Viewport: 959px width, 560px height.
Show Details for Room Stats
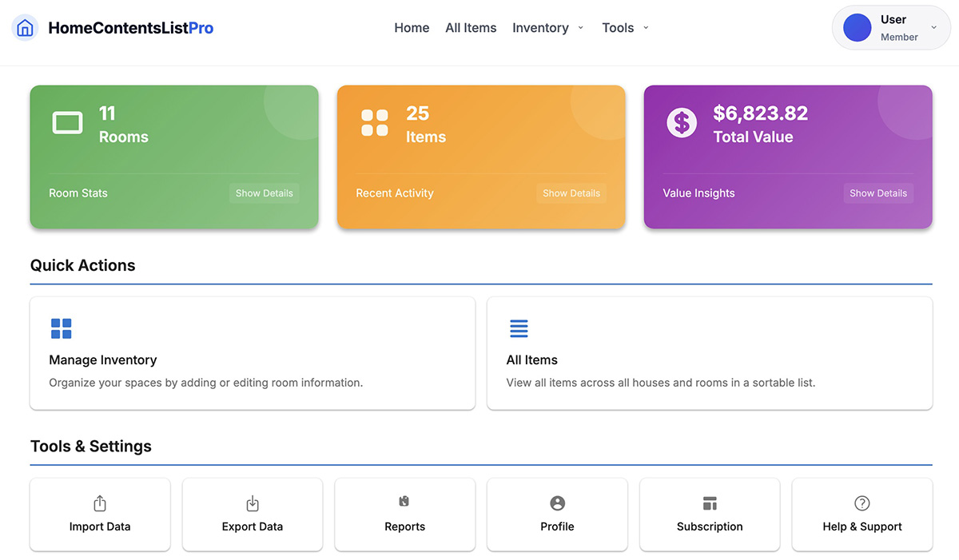[x=264, y=193]
